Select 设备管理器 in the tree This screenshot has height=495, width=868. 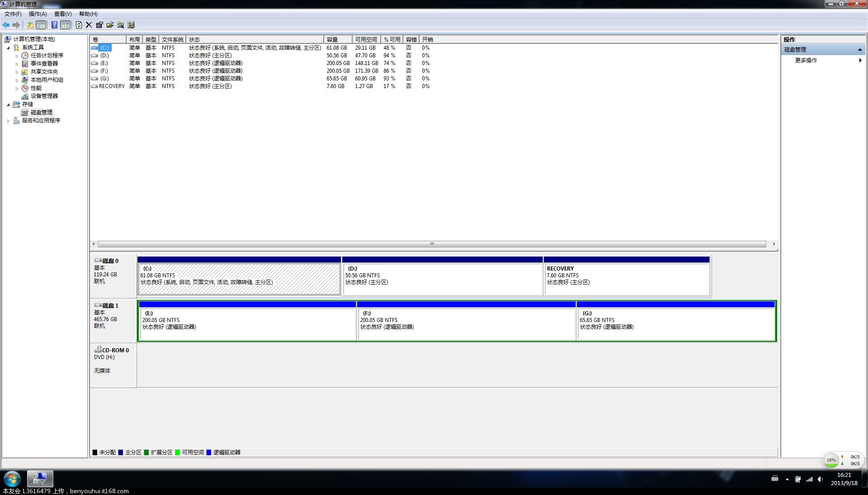pyautogui.click(x=44, y=96)
